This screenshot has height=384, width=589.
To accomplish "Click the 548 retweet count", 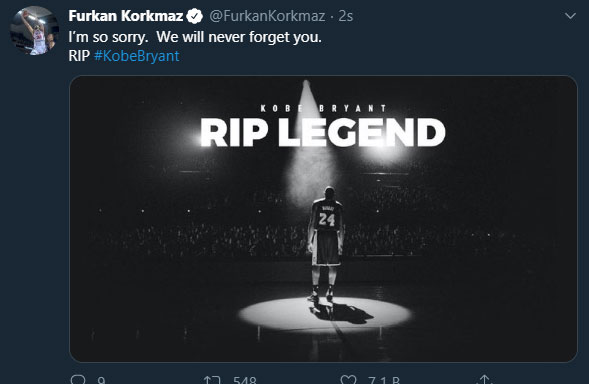I will point(245,380).
